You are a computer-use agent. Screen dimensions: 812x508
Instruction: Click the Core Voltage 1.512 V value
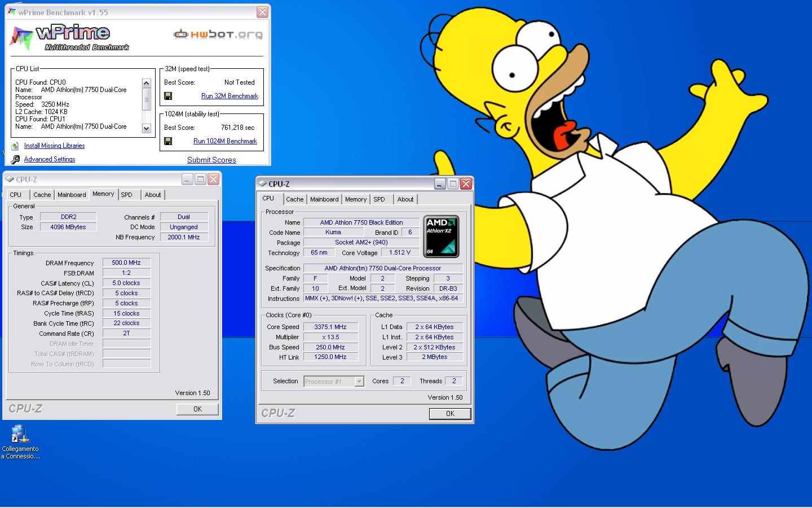pos(400,252)
